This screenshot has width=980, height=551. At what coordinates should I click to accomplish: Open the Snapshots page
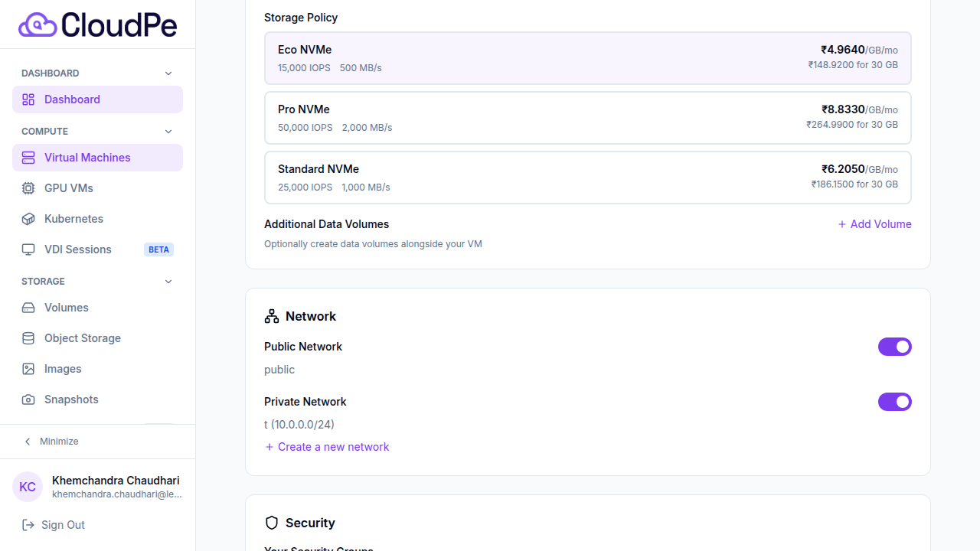[x=97, y=399]
